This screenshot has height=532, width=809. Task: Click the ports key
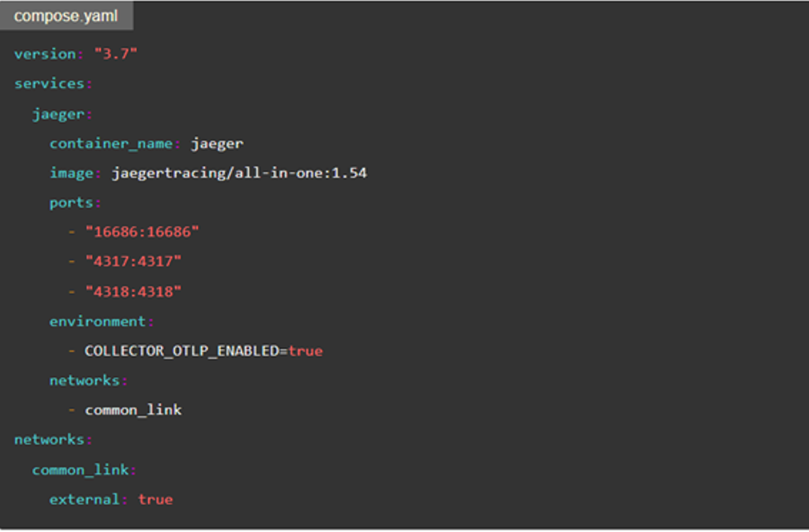click(x=71, y=203)
